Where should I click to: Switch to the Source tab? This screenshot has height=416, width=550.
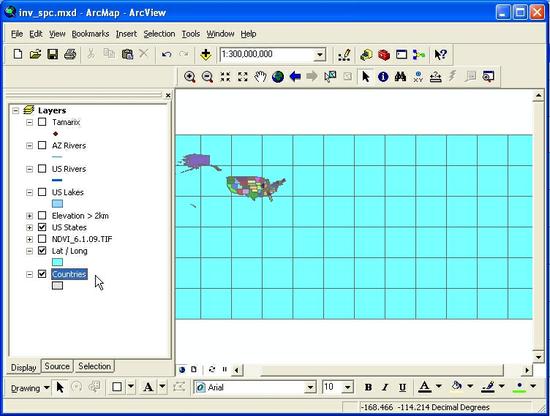point(57,366)
